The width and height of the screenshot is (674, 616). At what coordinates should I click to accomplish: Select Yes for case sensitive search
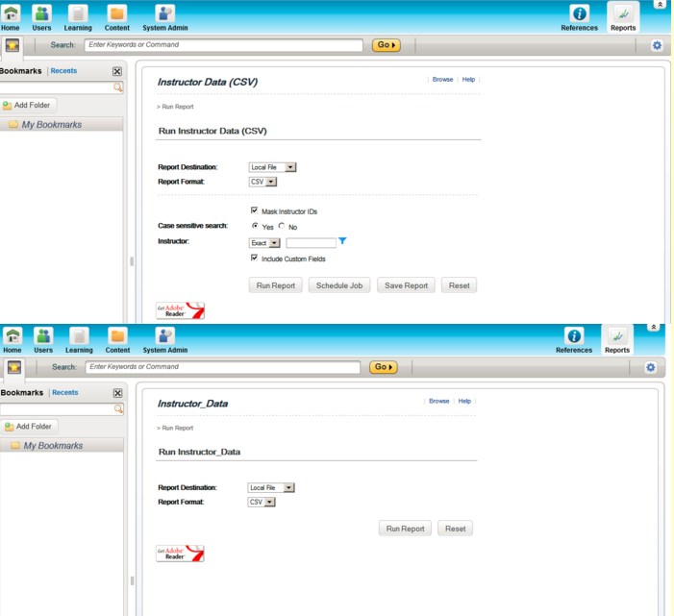pyautogui.click(x=255, y=226)
